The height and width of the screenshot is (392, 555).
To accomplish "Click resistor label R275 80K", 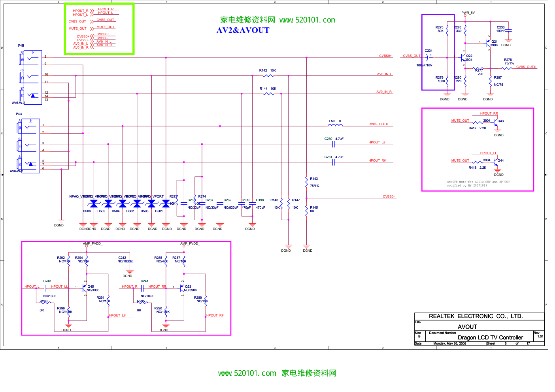I will click(440, 29).
